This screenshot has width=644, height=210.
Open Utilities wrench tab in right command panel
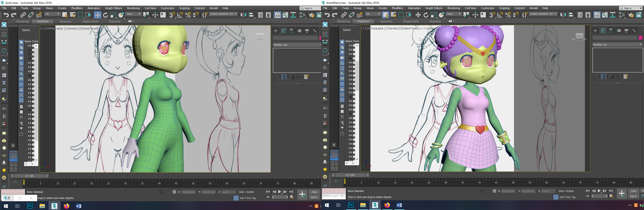[x=634, y=30]
